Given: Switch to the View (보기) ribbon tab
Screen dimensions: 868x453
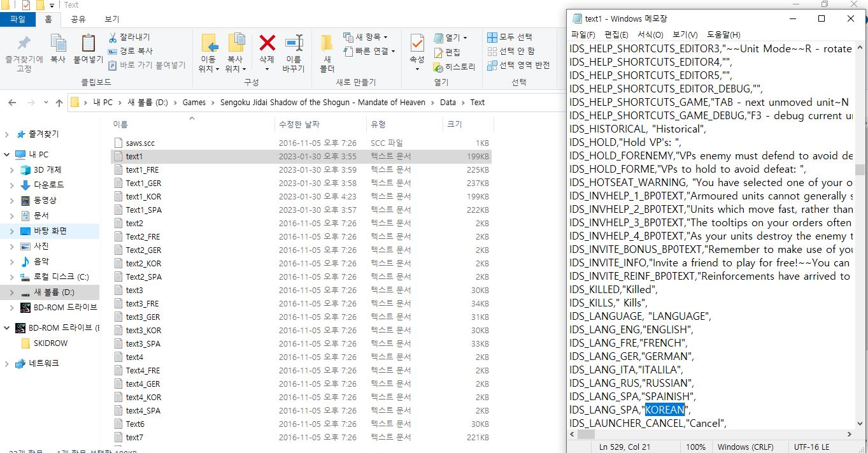Looking at the screenshot, I should [x=111, y=20].
